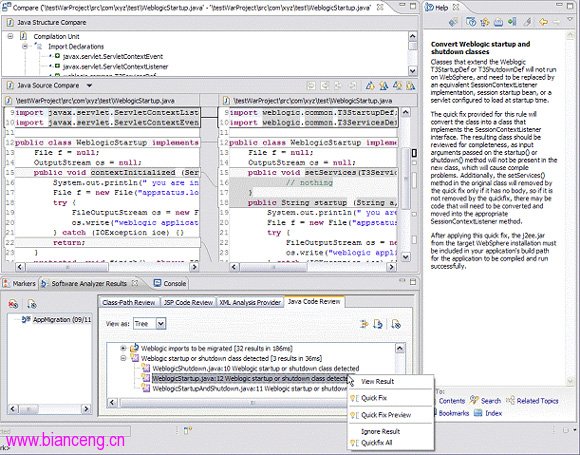Click the green plus bookmark document icon in Help
Screen dimensions: 580x455
coord(512,22)
